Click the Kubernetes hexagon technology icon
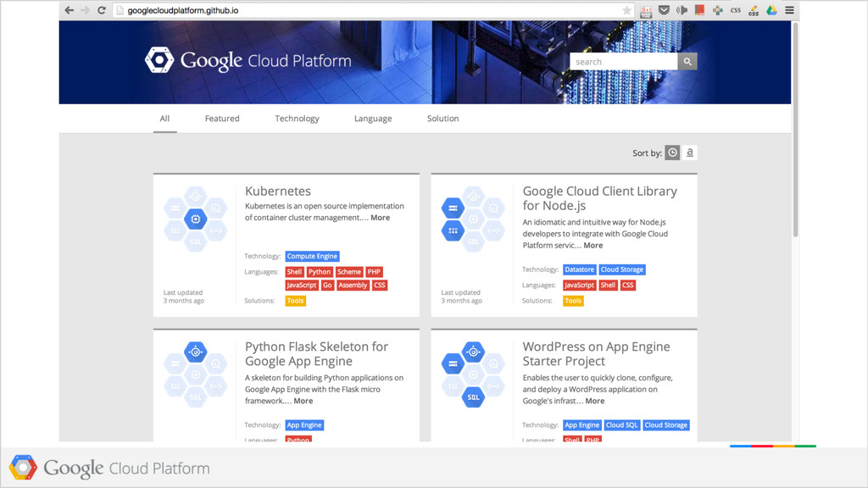Viewport: 868px width, 488px height. tap(196, 219)
